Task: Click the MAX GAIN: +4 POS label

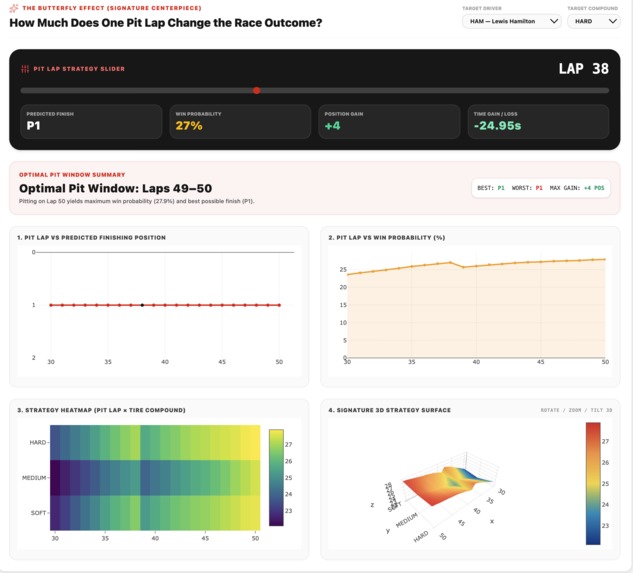Action: coord(576,188)
